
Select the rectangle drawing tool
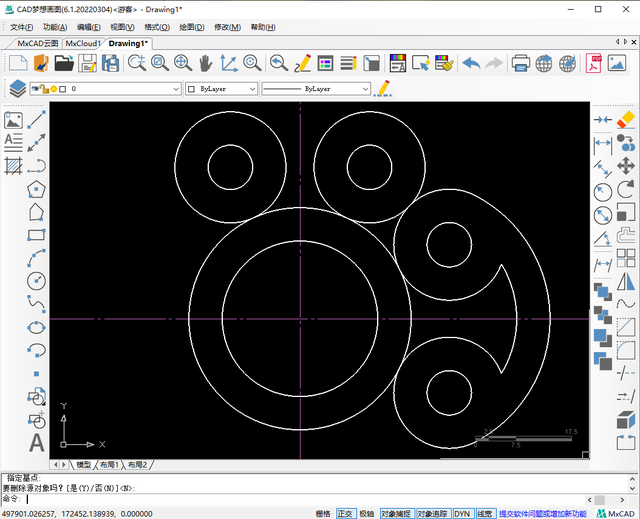(37, 235)
